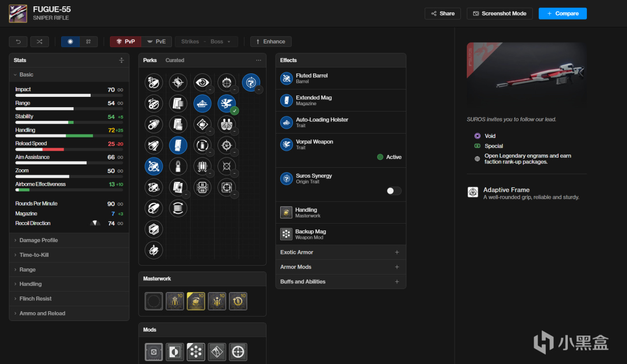The image size is (627, 364).
Task: Select the highlighted Auto-Loading Holster icon in Perks grid
Action: pyautogui.click(x=202, y=103)
